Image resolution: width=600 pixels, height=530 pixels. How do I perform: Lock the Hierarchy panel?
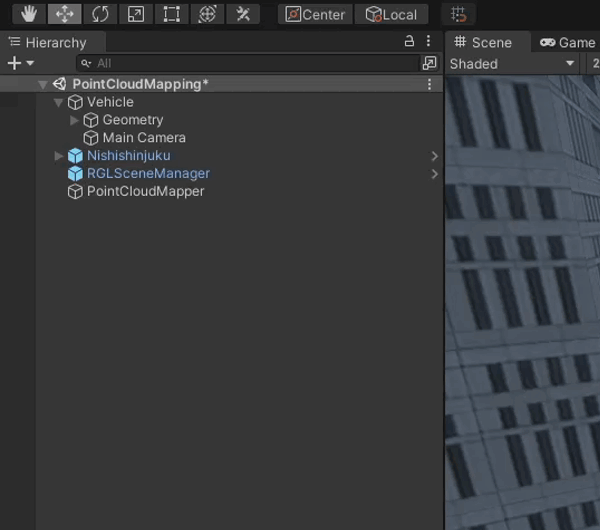click(409, 41)
